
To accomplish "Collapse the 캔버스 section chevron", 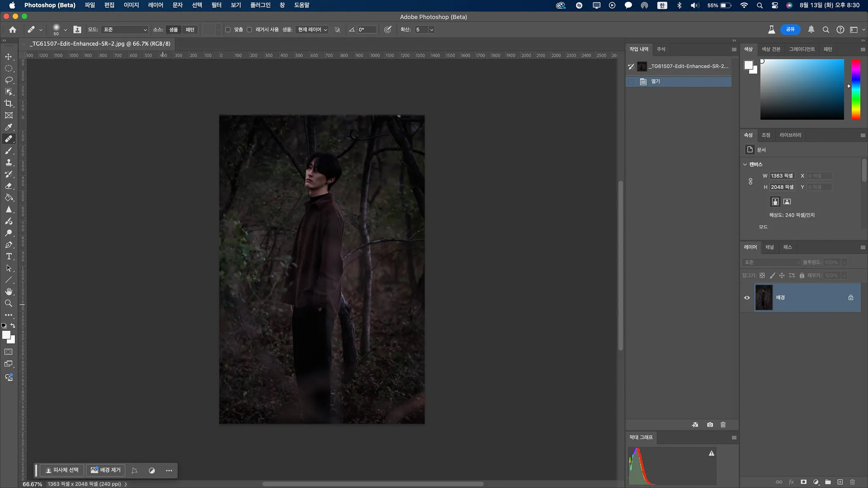I will tap(745, 164).
